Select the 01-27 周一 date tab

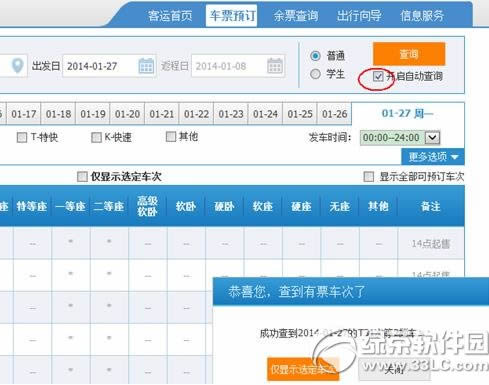pyautogui.click(x=408, y=113)
